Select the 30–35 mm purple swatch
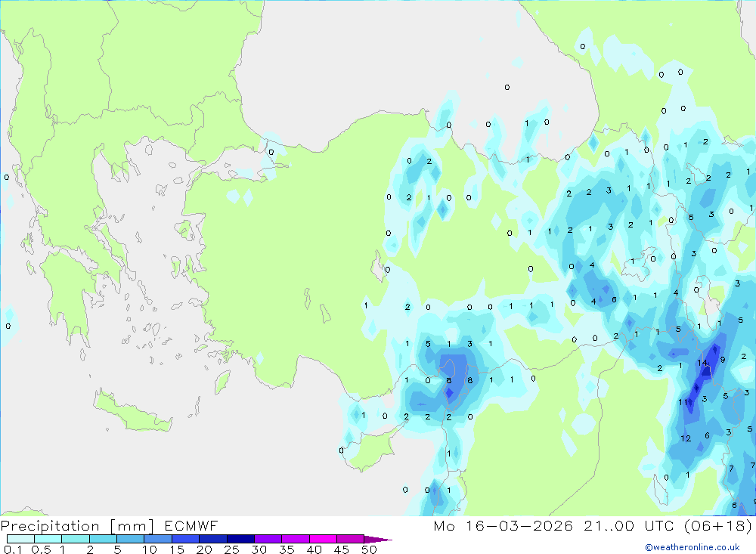Viewport: 756px width, 554px height. pos(268,539)
